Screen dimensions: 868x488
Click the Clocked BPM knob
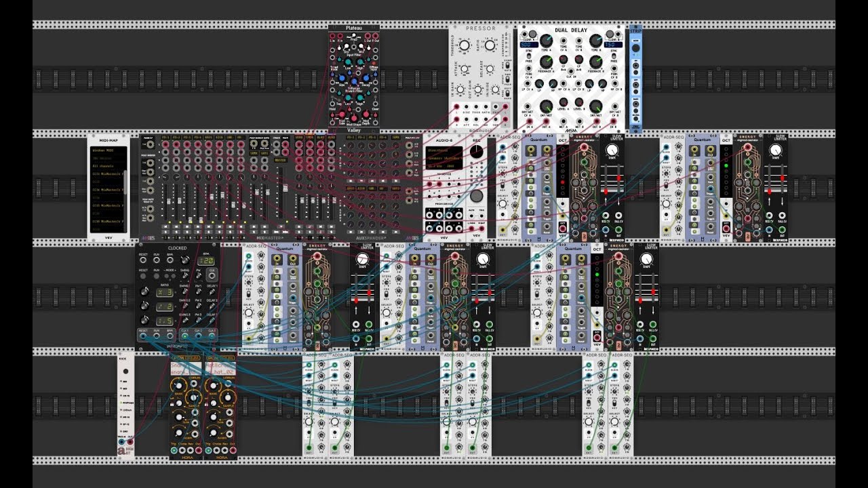[184, 261]
